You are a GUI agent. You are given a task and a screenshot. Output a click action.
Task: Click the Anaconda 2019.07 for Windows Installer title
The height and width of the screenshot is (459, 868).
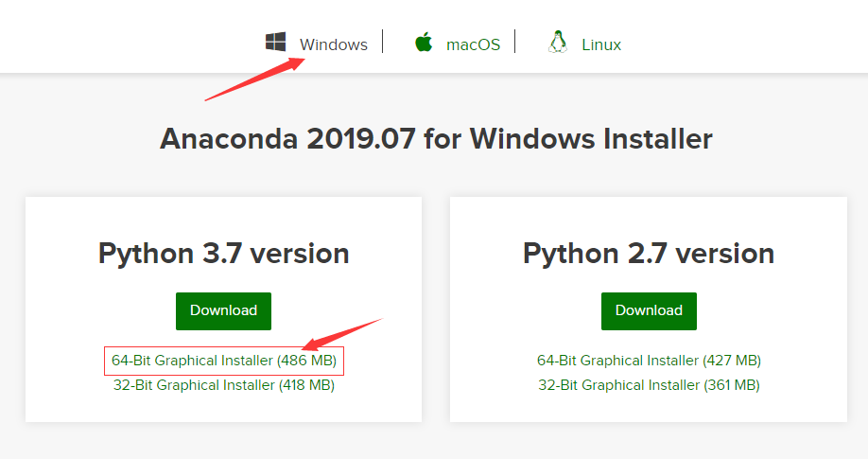[436, 138]
